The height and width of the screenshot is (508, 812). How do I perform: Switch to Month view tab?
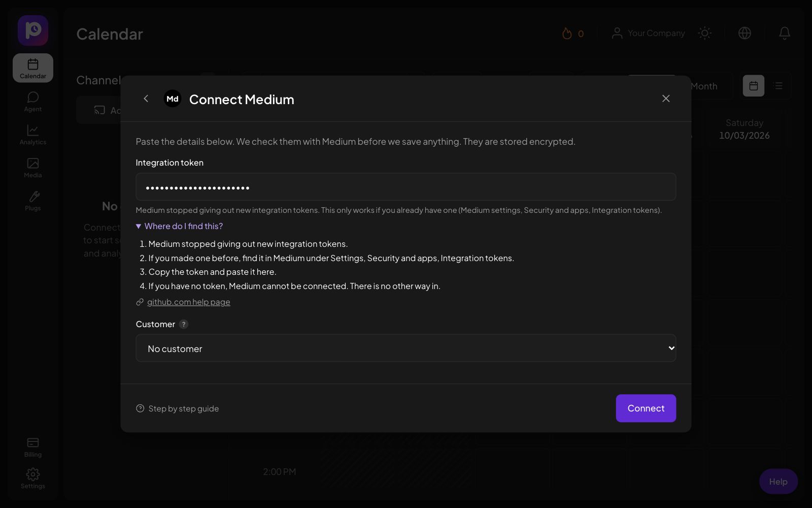tap(704, 86)
